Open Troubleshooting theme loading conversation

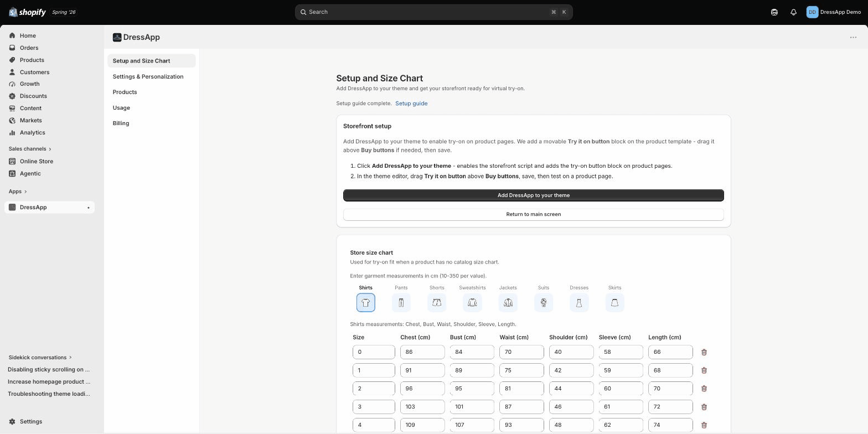[49, 394]
